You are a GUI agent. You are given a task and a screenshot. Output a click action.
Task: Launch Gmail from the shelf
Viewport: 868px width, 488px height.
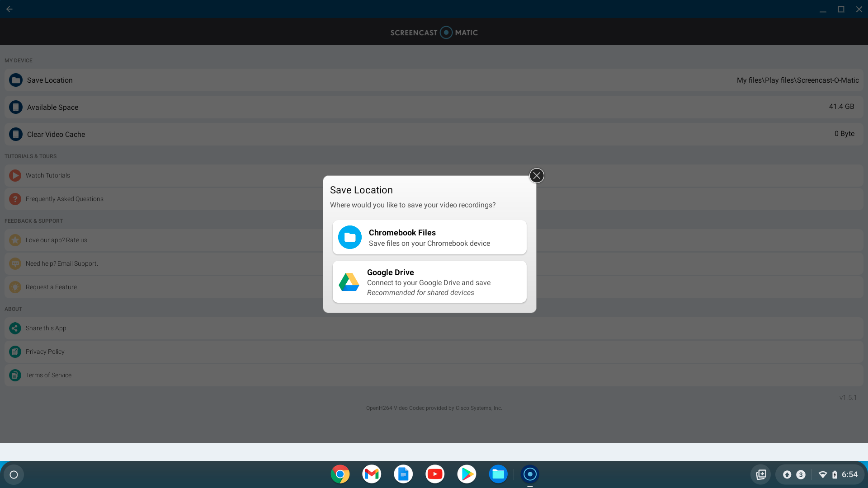372,474
